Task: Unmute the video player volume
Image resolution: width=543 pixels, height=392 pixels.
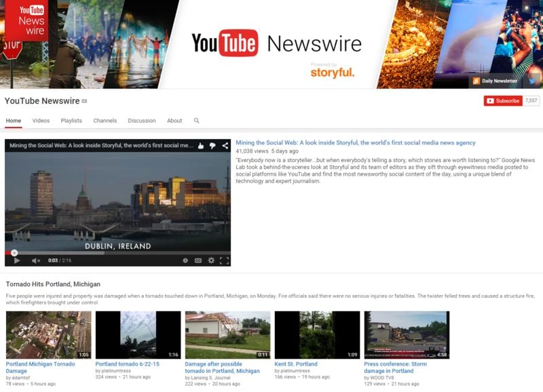Action: pyautogui.click(x=36, y=260)
